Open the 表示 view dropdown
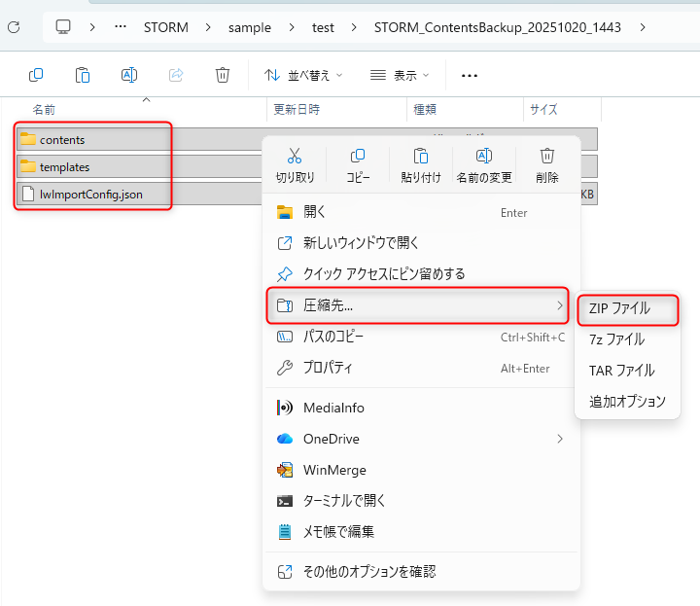Screen dimensions: 700x606 tap(400, 76)
